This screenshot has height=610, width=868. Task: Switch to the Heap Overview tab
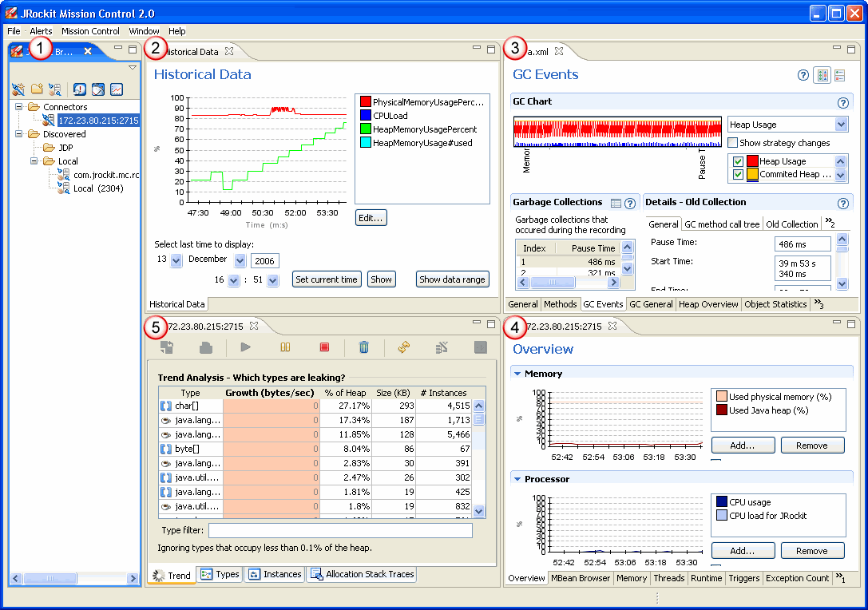(708, 304)
